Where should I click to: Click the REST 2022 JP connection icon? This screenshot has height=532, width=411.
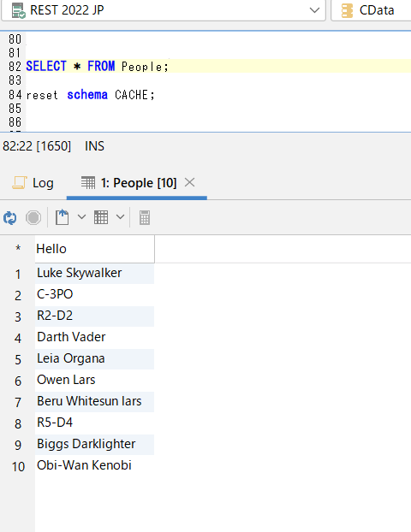18,10
